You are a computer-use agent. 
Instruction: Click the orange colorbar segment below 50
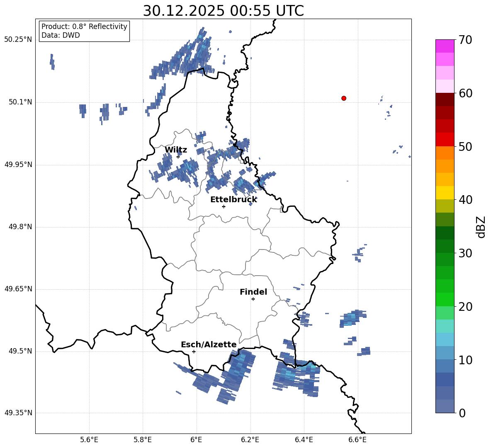click(x=445, y=153)
